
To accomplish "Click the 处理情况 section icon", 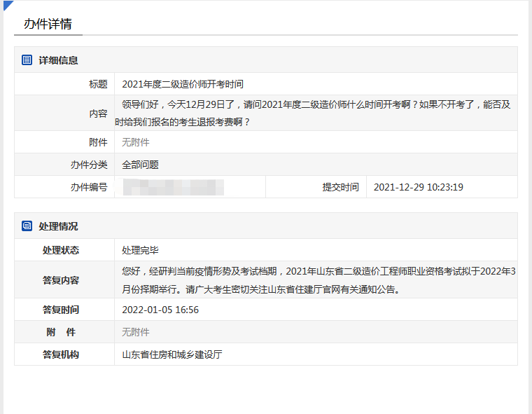I will [27, 226].
